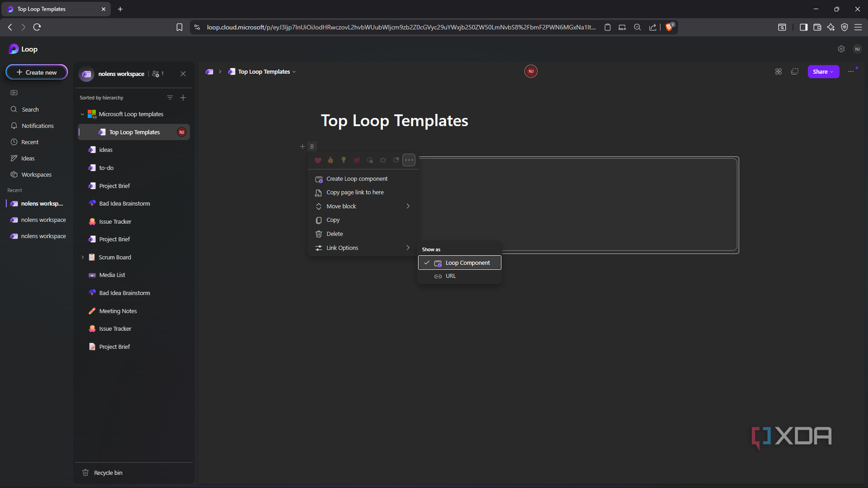
Task: Open the page more options ellipsis beside Share
Action: coord(851,72)
